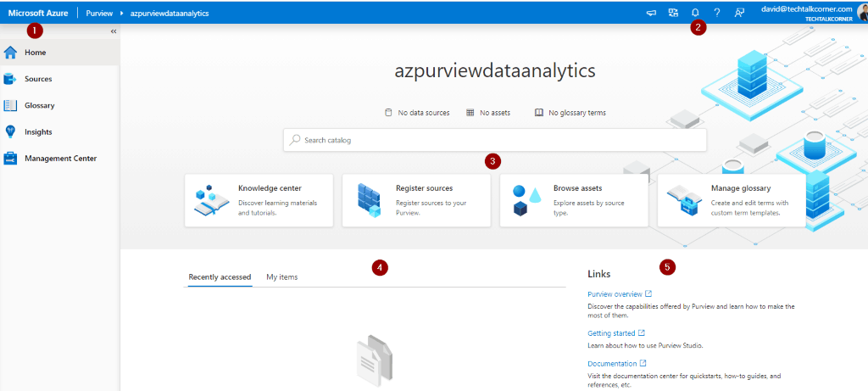Click the help question mark icon
868x391 pixels.
(717, 13)
